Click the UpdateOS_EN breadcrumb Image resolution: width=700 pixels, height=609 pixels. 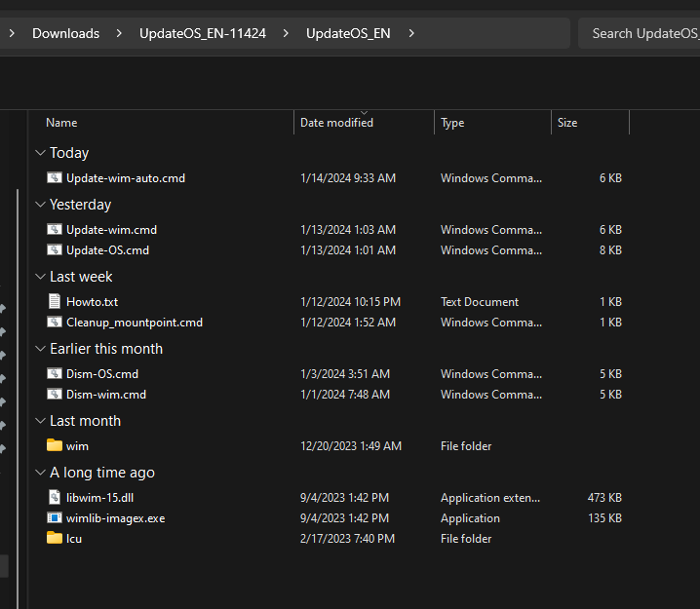348,33
